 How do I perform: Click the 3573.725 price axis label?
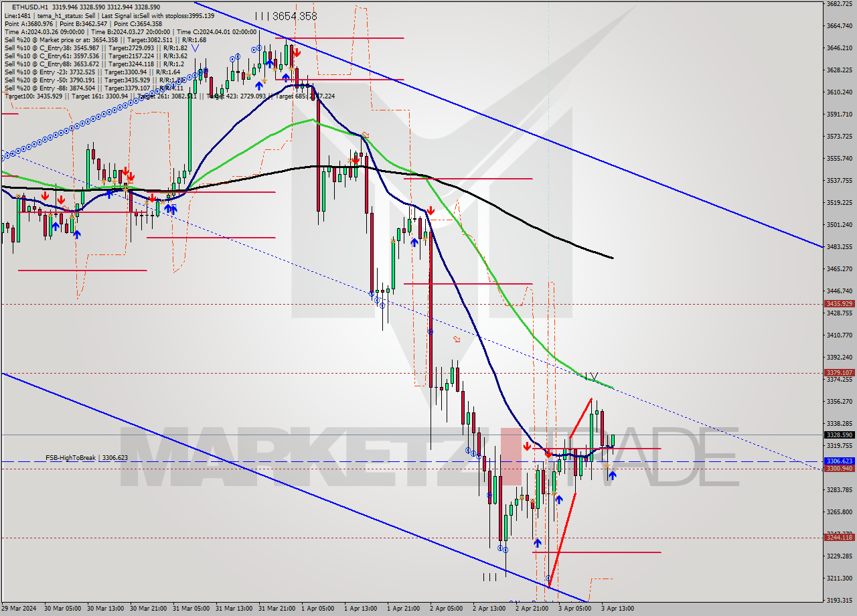click(x=840, y=137)
